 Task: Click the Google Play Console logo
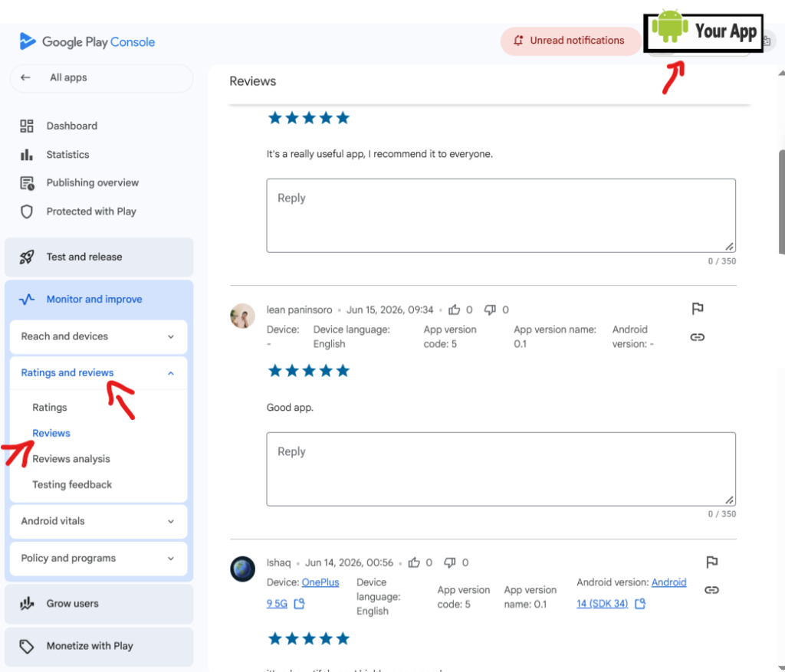click(87, 41)
